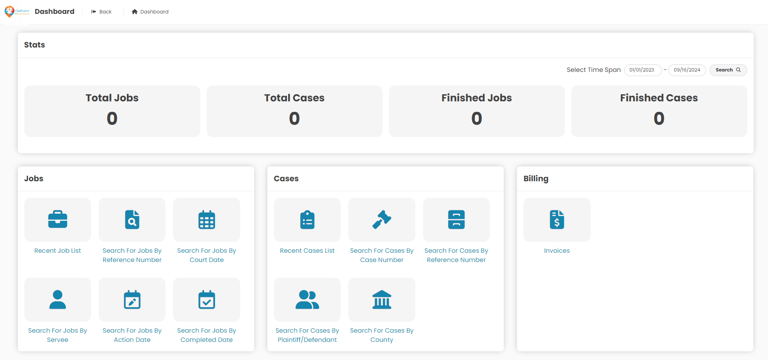The height and width of the screenshot is (360, 768).
Task: Click the time span Search button
Action: pyautogui.click(x=728, y=70)
